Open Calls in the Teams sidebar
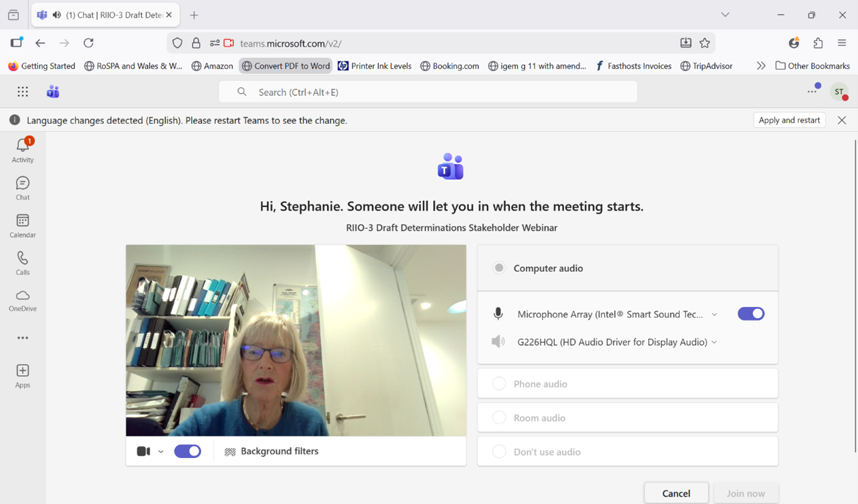The height and width of the screenshot is (504, 858). [22, 263]
